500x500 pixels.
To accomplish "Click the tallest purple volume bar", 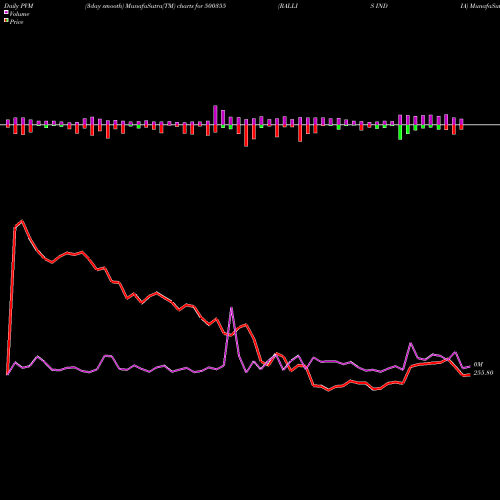I will click(215, 115).
